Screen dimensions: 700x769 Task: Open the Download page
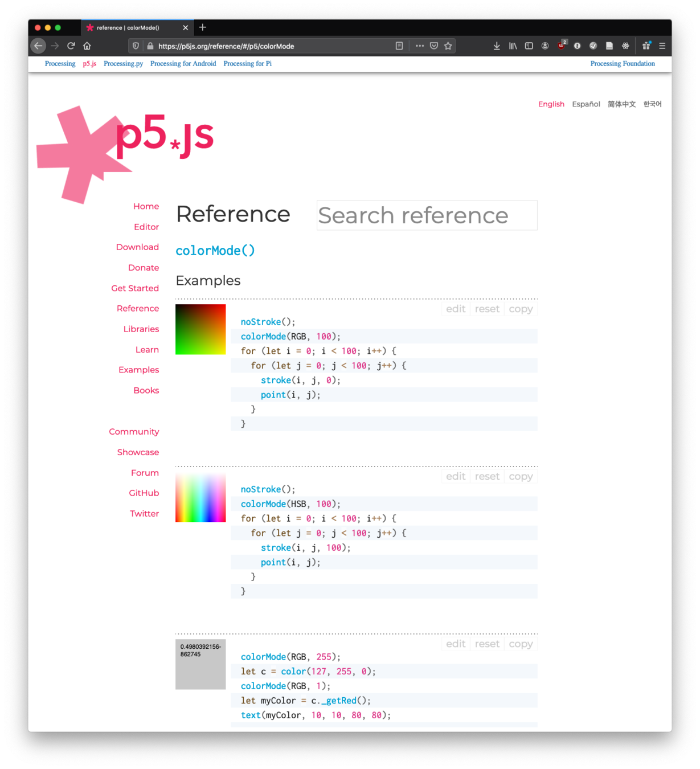(x=137, y=247)
